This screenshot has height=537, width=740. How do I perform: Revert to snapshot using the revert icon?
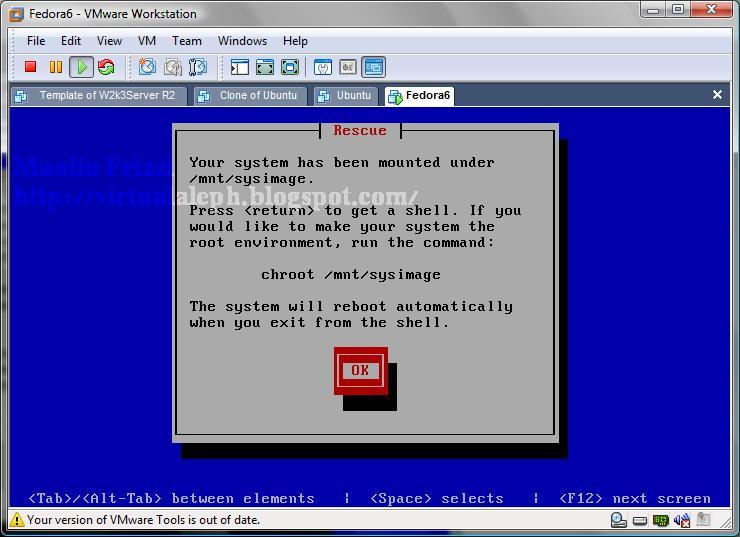(173, 67)
